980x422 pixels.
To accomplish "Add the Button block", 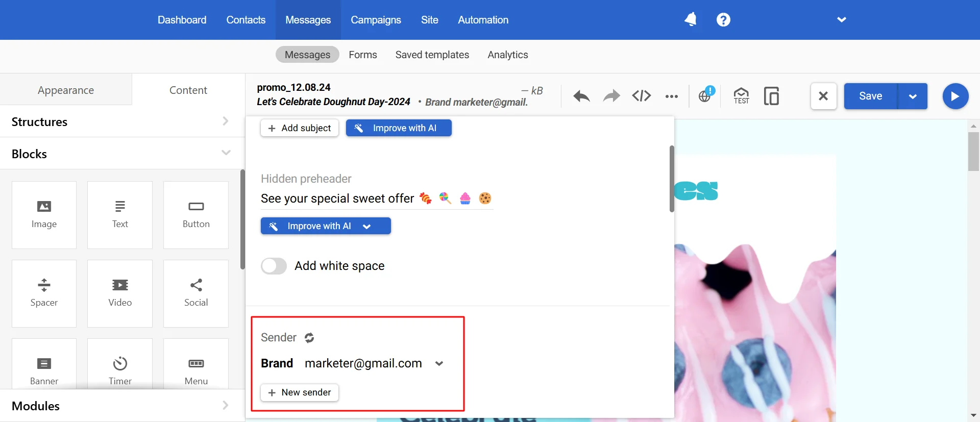I will click(x=196, y=215).
